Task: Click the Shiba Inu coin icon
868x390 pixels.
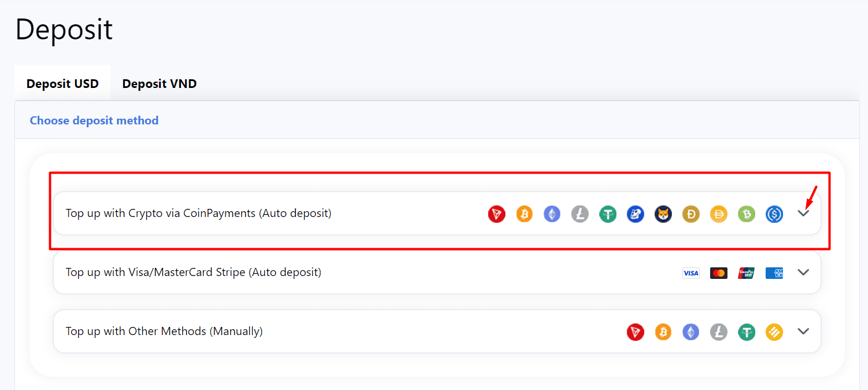Action: (x=663, y=214)
